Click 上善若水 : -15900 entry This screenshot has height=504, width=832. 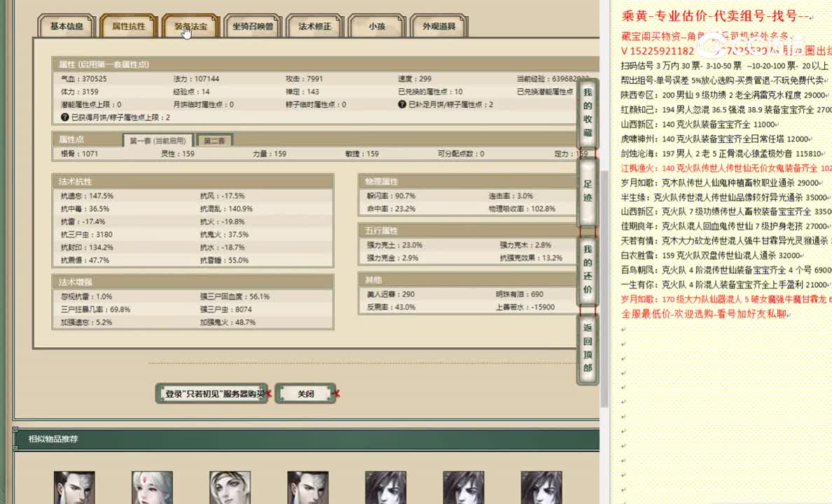525,307
